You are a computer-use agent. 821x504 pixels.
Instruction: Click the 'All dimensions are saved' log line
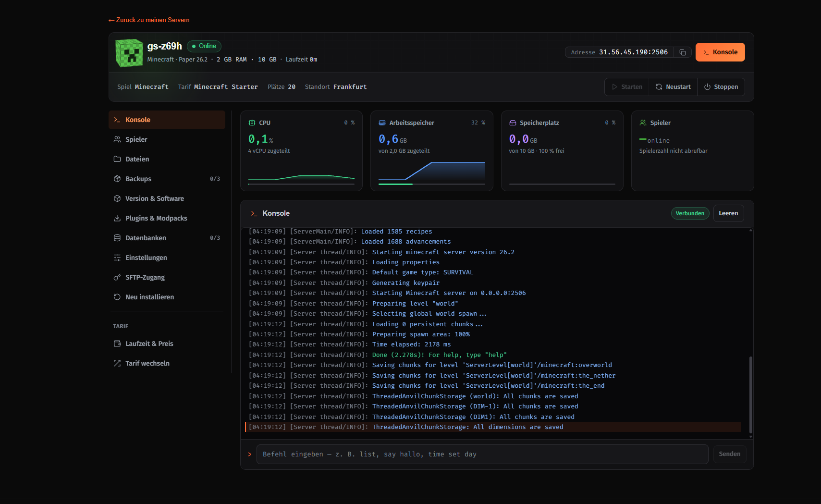tap(493, 427)
